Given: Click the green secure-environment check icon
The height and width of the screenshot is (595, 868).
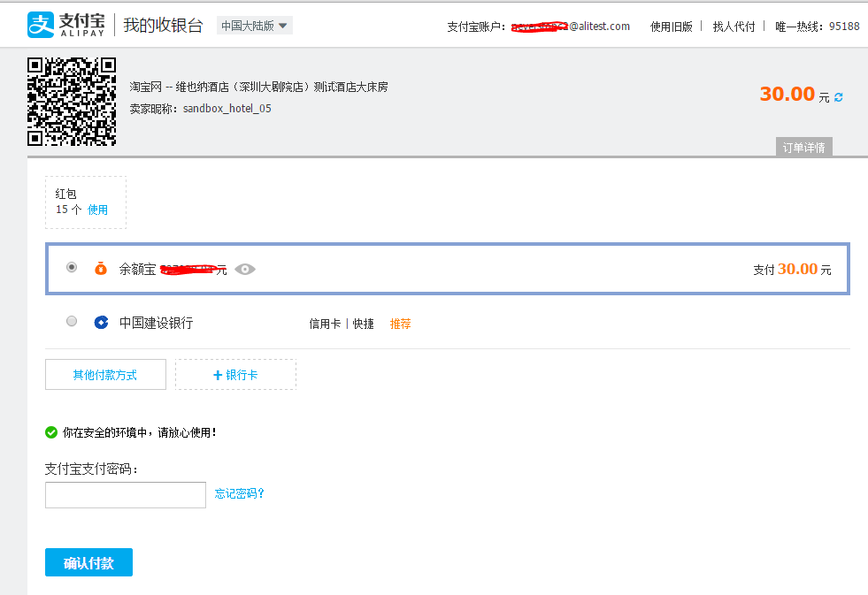Looking at the screenshot, I should [x=51, y=432].
